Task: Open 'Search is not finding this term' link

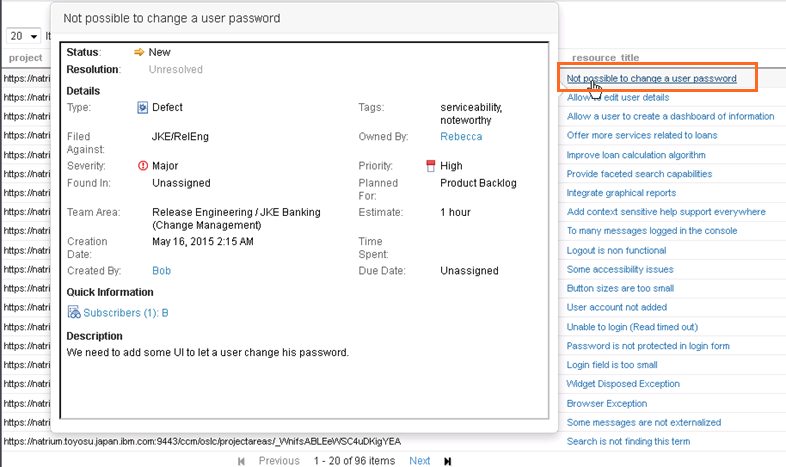Action: (628, 441)
